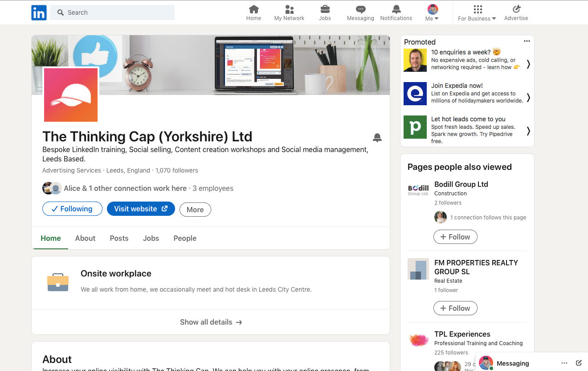Click 1,070 followers text

point(177,170)
